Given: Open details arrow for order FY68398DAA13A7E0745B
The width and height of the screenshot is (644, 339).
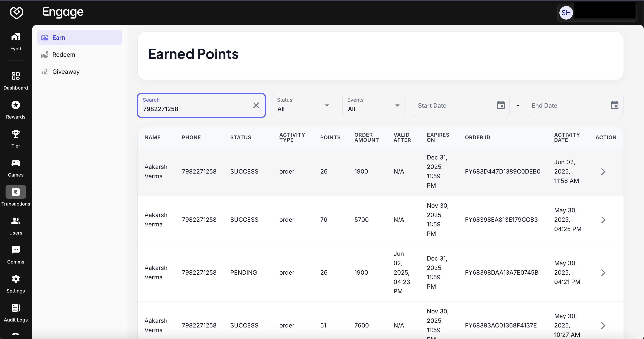Looking at the screenshot, I should coord(603,273).
